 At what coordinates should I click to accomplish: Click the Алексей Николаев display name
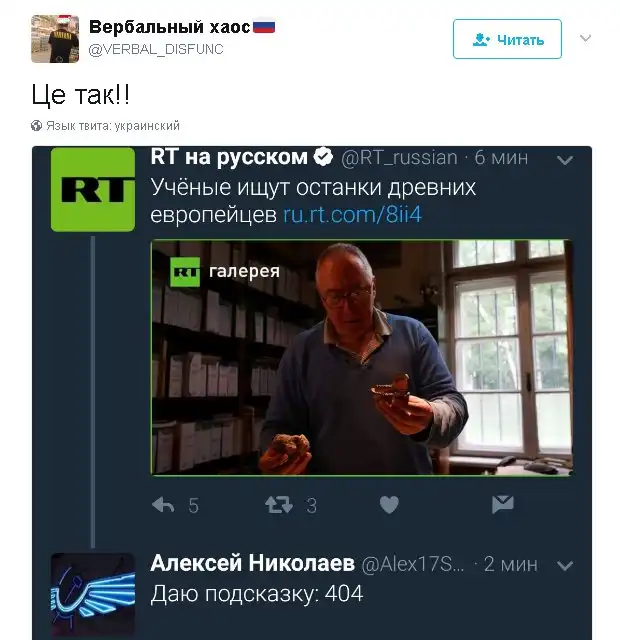tap(253, 563)
